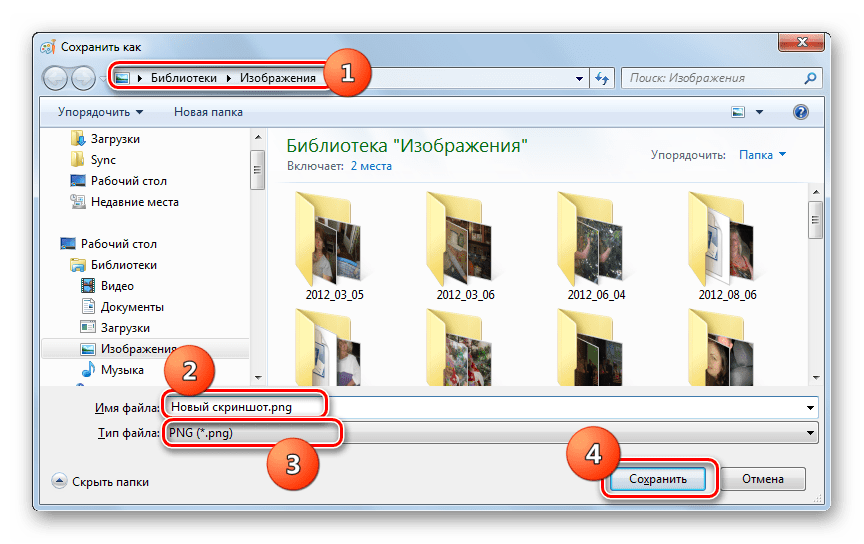The width and height of the screenshot is (864, 544).
Task: Click the refresh button beside the address bar
Action: 602,79
